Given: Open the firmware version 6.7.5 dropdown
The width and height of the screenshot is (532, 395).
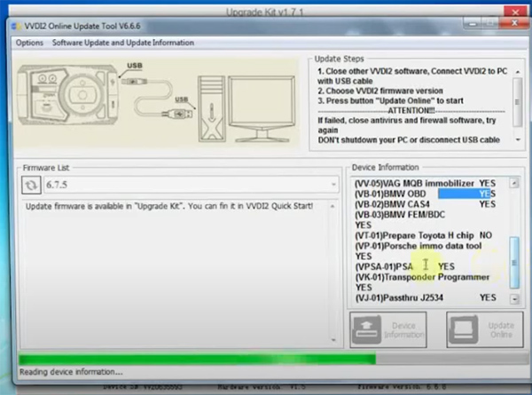Looking at the screenshot, I should click(x=192, y=185).
